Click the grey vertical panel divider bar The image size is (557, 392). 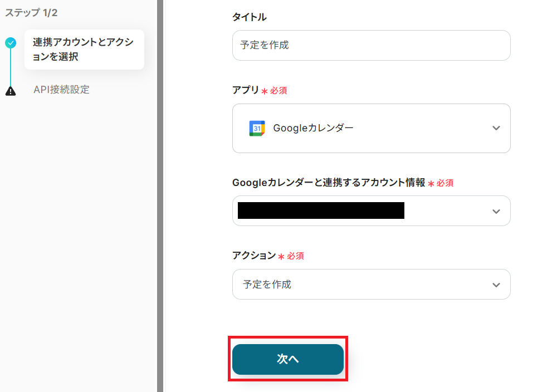[160, 196]
